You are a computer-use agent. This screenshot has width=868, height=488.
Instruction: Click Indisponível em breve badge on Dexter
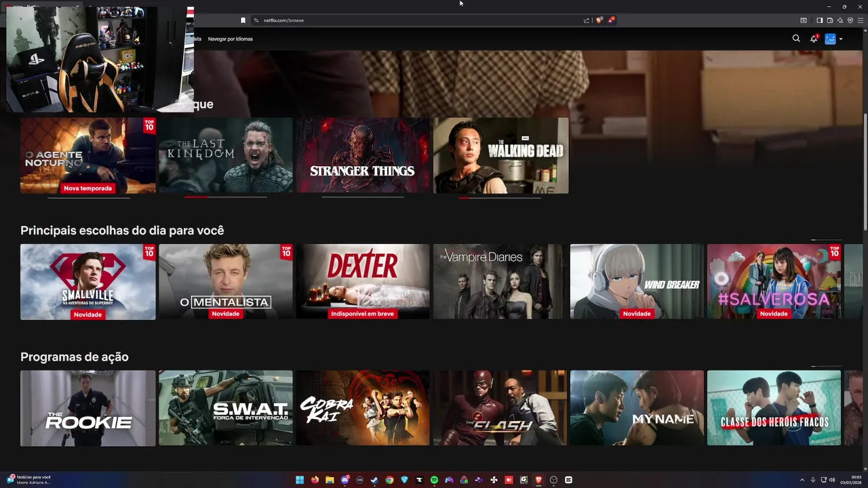pos(362,314)
